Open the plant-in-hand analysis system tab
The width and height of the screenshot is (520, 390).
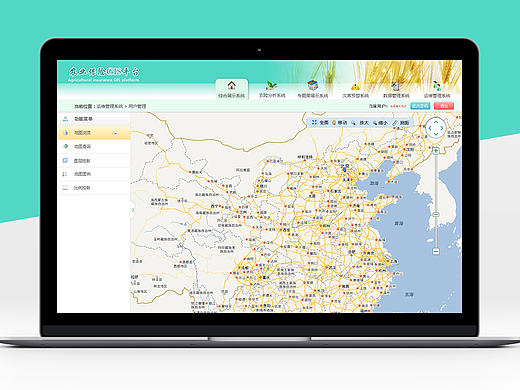coord(272,89)
